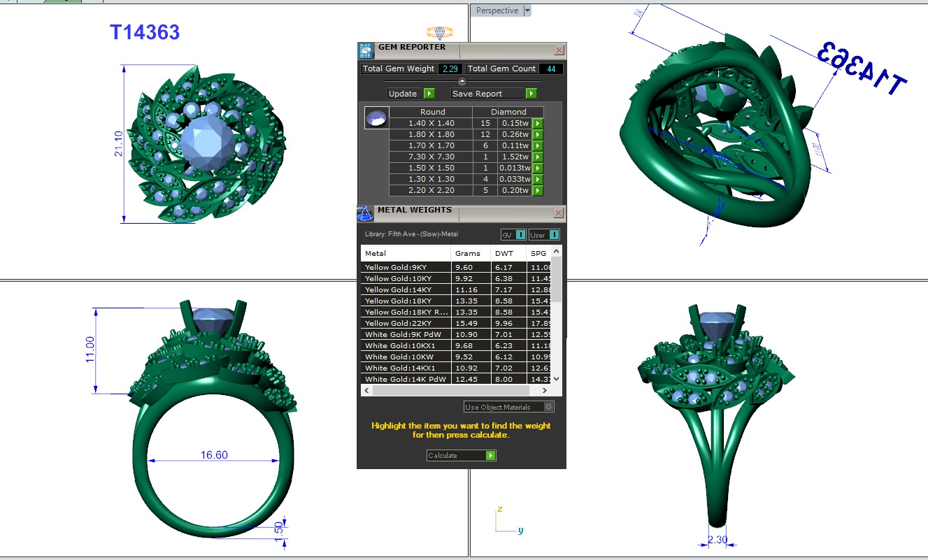Enable the Use Object Materials option

coord(548,407)
